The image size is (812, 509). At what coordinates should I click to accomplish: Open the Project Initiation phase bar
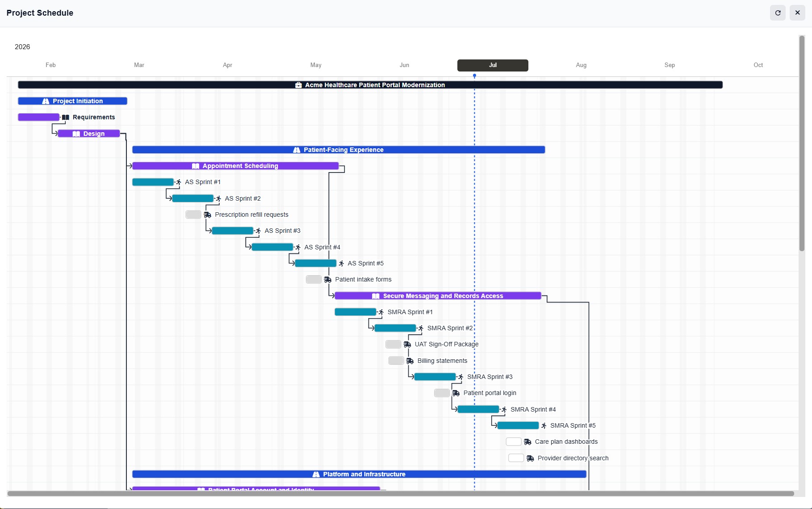pos(72,101)
